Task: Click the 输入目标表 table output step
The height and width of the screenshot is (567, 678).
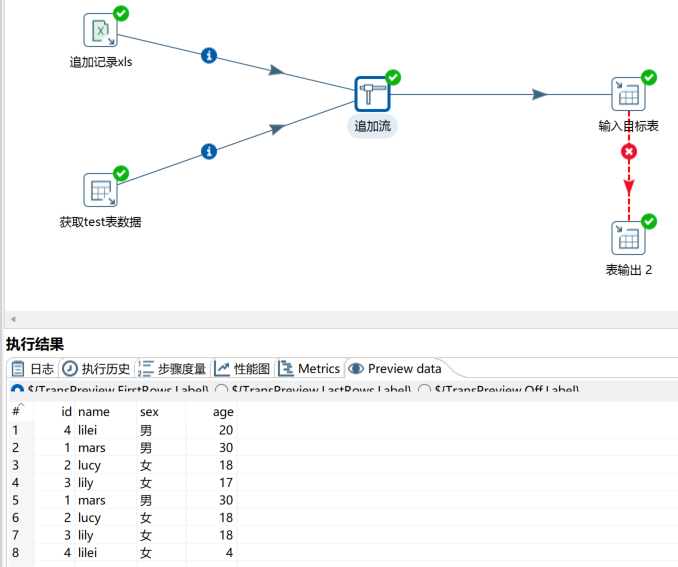Action: coord(627,95)
